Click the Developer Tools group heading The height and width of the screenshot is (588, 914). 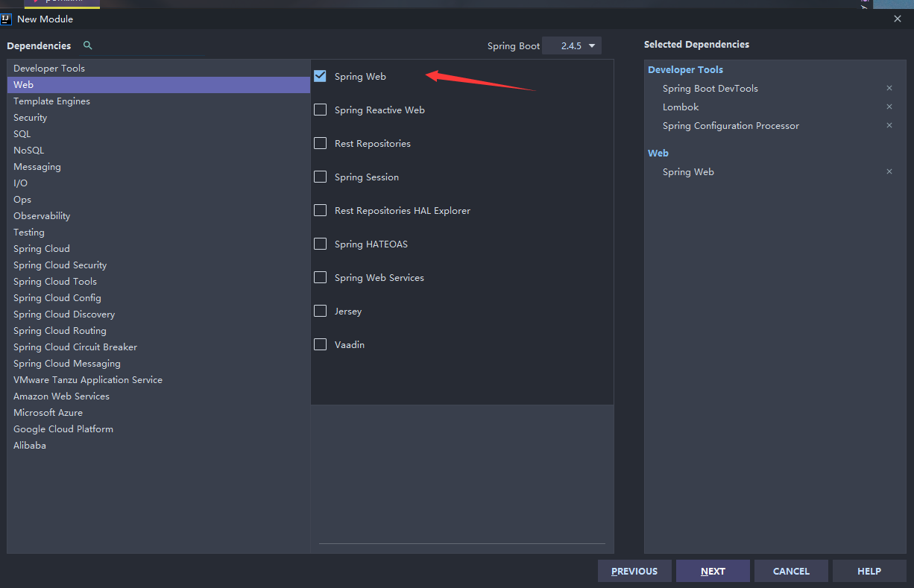coord(685,69)
